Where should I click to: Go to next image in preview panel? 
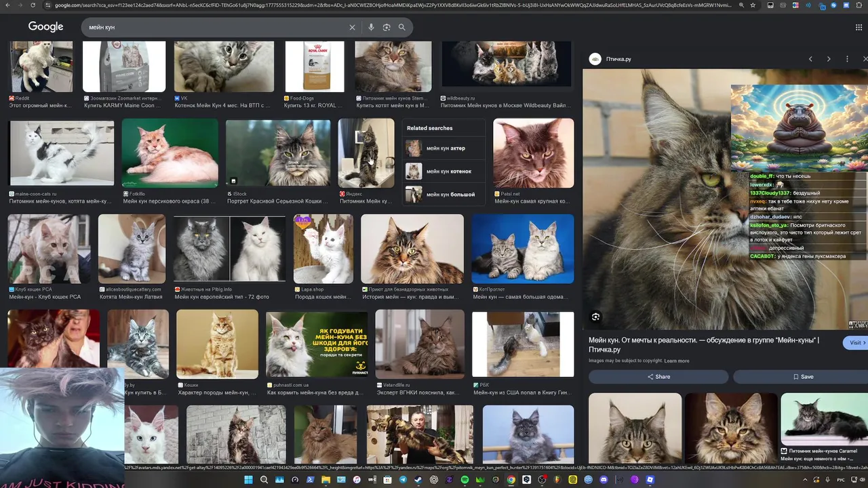coord(829,59)
